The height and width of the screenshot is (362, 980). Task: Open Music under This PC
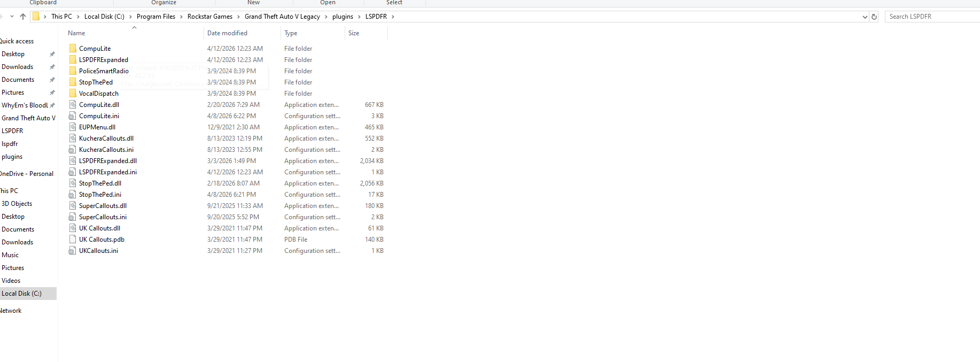(x=10, y=255)
